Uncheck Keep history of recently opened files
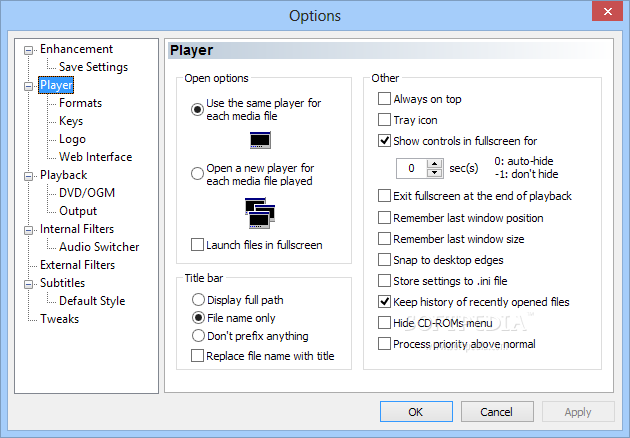This screenshot has width=630, height=438. tap(384, 302)
